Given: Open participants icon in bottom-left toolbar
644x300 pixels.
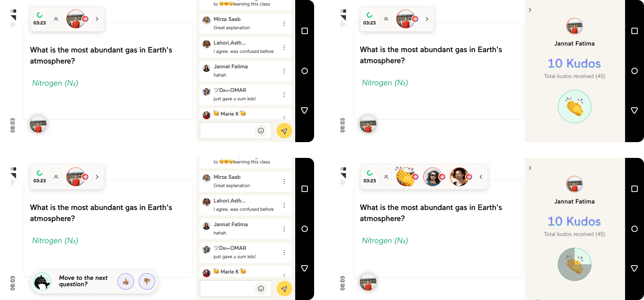Looking at the screenshot, I should click(56, 177).
